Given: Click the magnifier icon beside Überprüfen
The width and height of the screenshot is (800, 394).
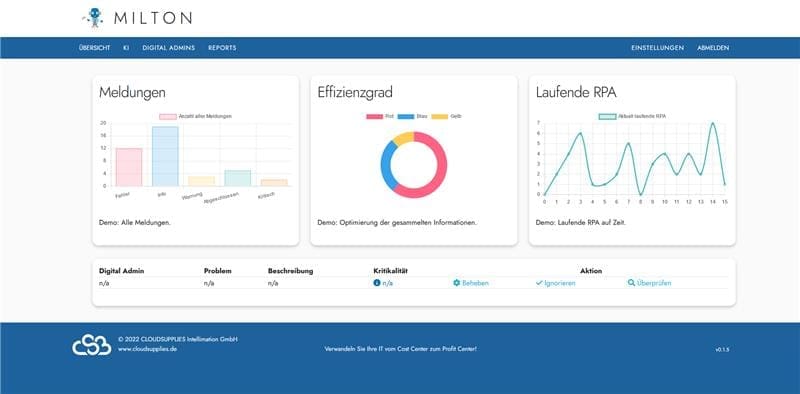Looking at the screenshot, I should pyautogui.click(x=631, y=283).
